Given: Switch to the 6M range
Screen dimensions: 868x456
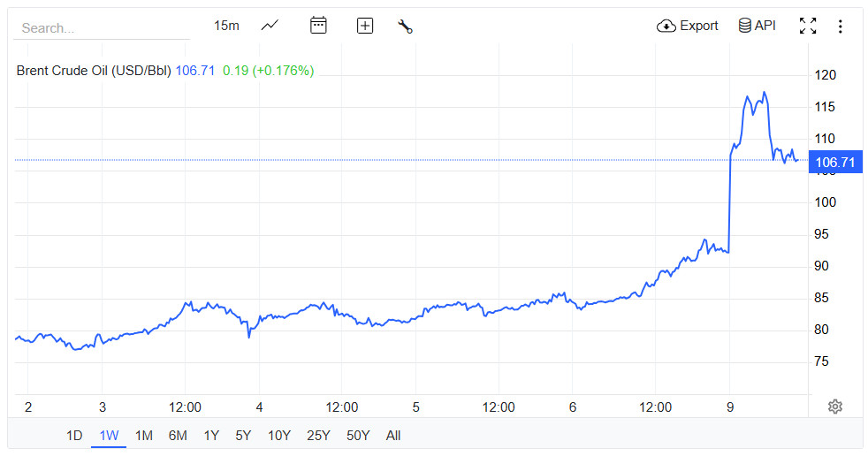Looking at the screenshot, I should [178, 435].
